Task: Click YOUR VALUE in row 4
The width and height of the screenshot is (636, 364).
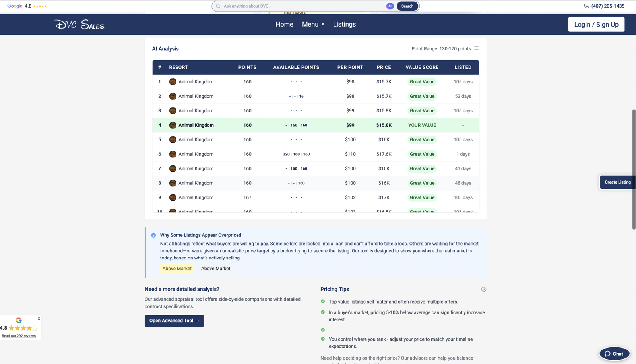Action: coord(422,125)
